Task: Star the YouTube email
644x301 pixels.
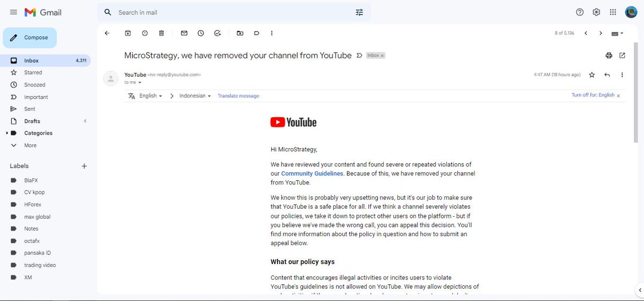Action: (x=592, y=75)
